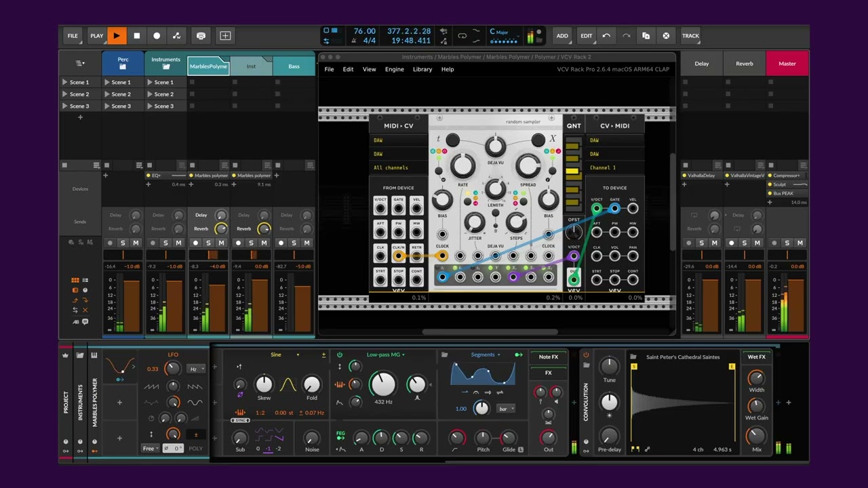Open the PLAY settings dropdown button

click(97, 36)
